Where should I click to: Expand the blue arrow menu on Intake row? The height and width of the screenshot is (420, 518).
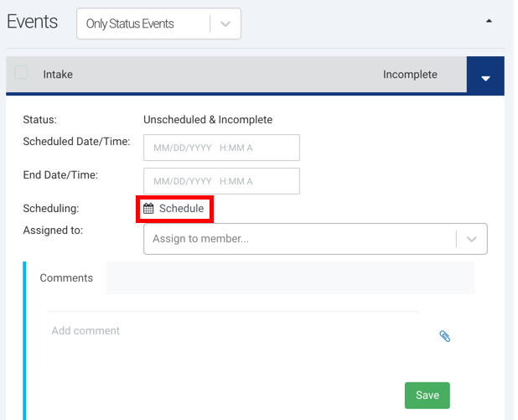pos(484,78)
